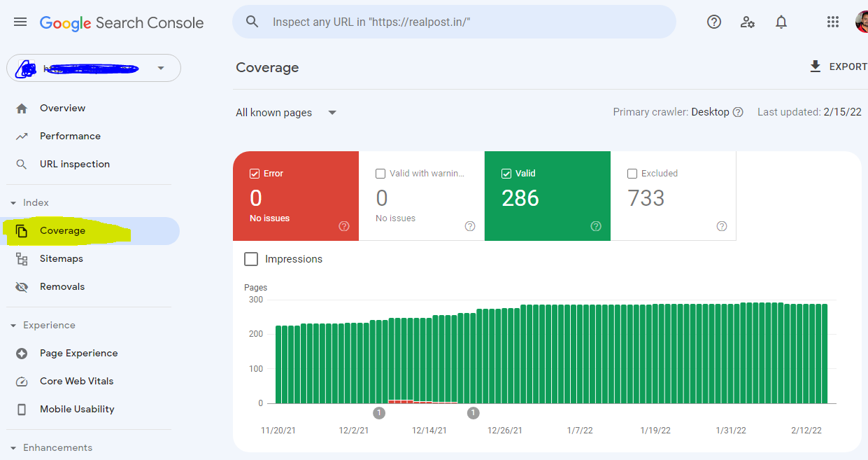Open Core Web Vitals report
Screen dimensions: 868x460
(x=76, y=381)
